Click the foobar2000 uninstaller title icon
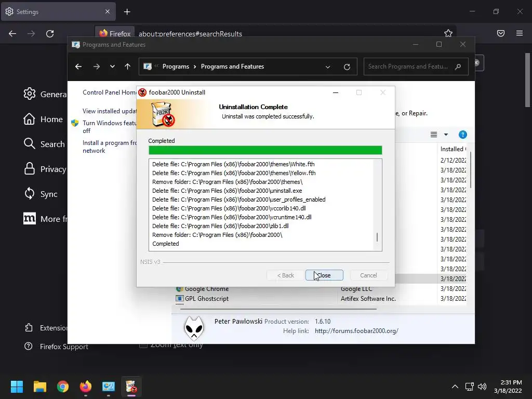 click(x=142, y=92)
